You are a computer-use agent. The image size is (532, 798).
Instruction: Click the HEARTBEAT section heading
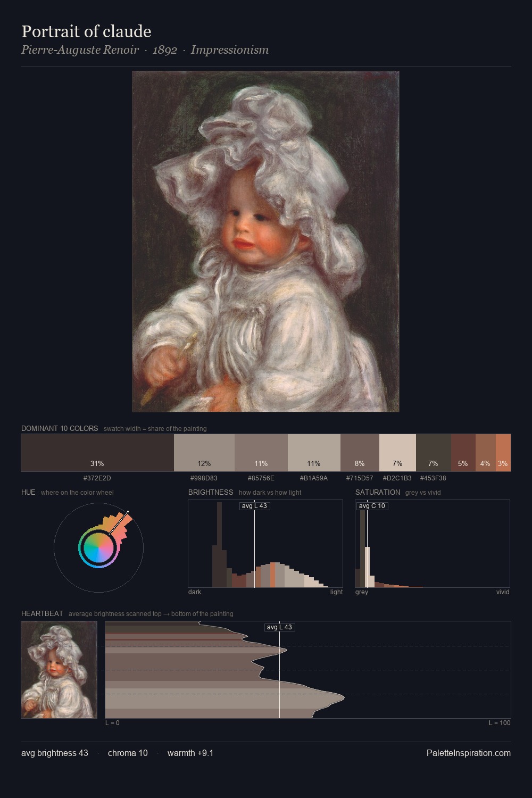pyautogui.click(x=42, y=614)
